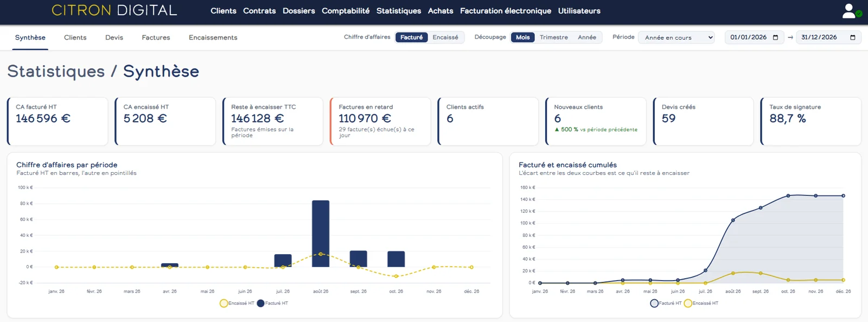Set Découpage to Année
Image resolution: width=868 pixels, height=322 pixels.
[x=587, y=37]
